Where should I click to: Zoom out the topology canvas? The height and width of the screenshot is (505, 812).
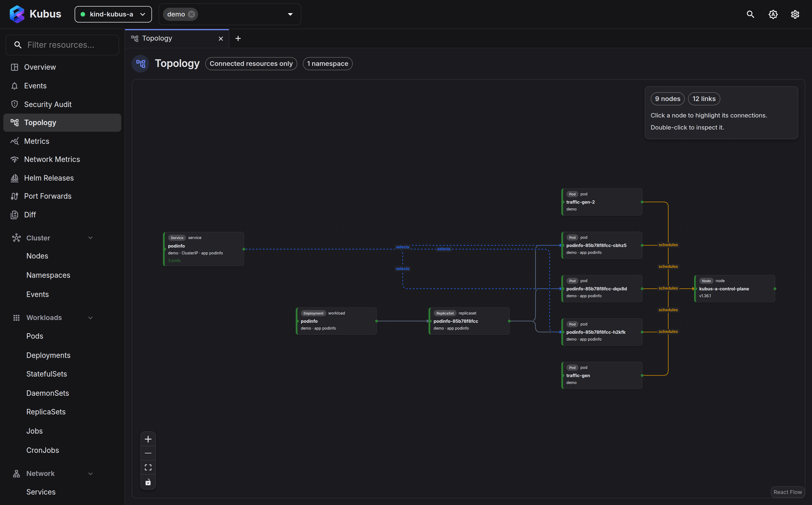(x=148, y=453)
